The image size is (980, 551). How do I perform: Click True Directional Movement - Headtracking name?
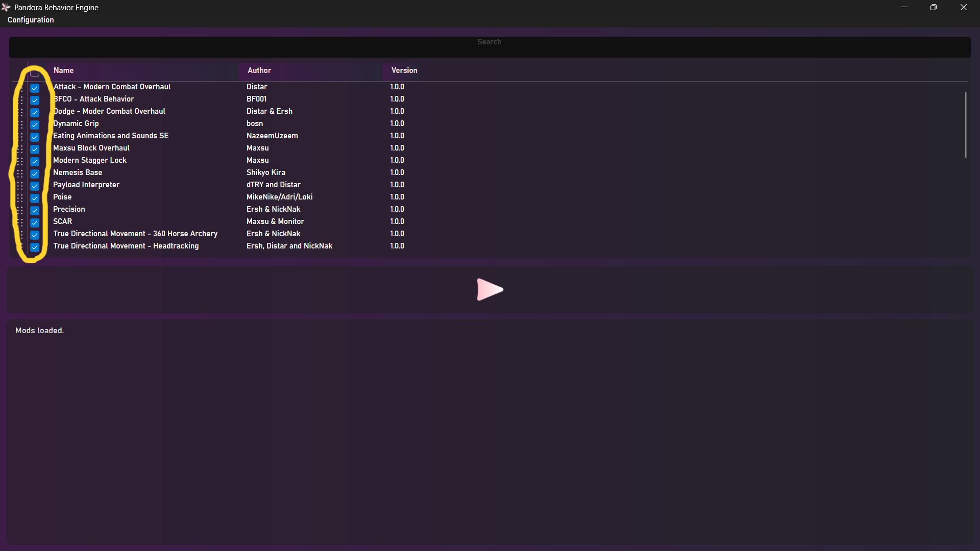pyautogui.click(x=126, y=246)
